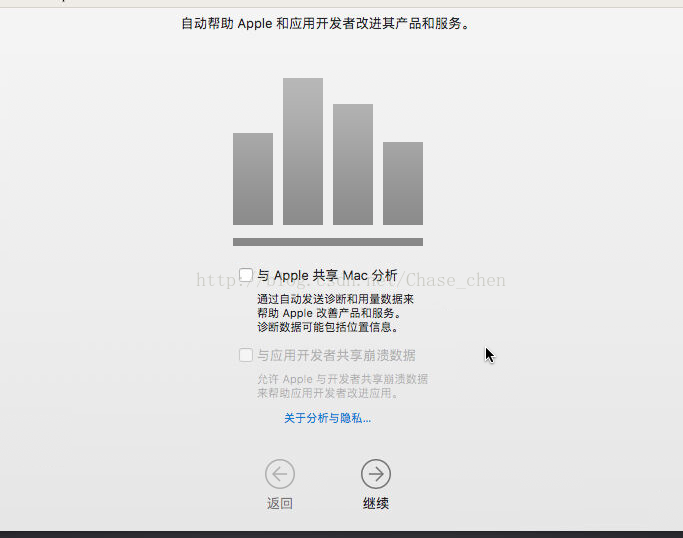Tick the 与应用开发者共享崩溃数据 checkbox
The height and width of the screenshot is (538, 683).
coord(246,355)
